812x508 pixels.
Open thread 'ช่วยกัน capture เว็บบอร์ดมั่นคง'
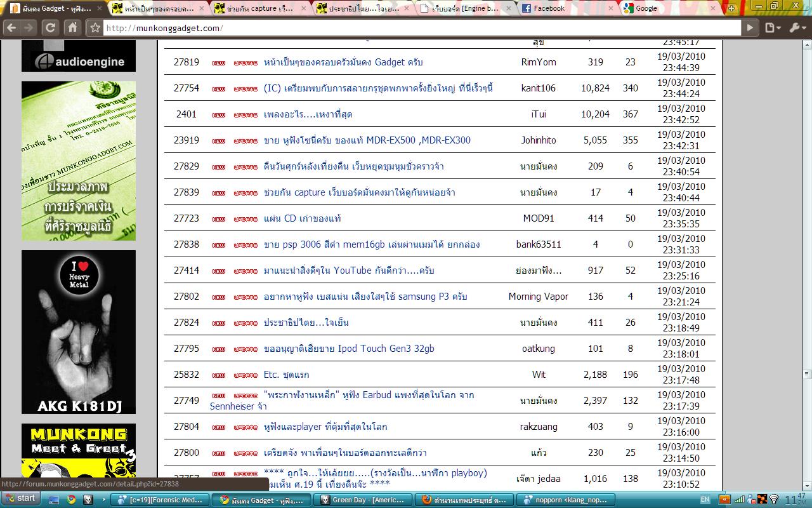tap(360, 192)
